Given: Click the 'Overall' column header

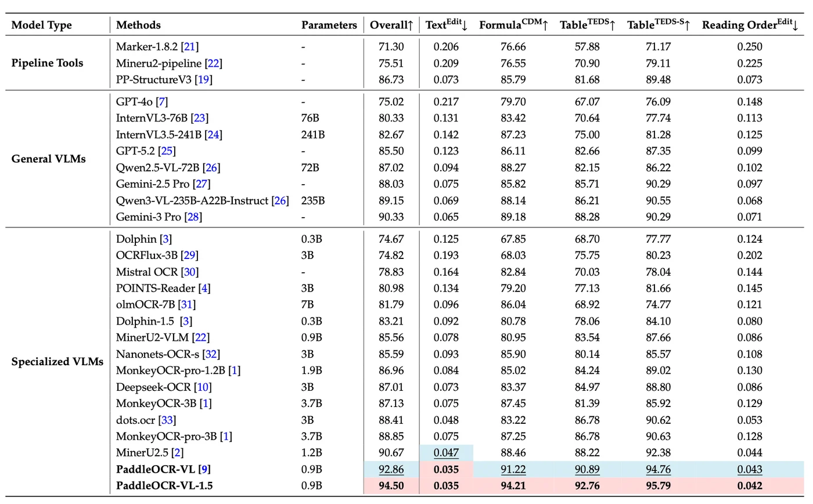Looking at the screenshot, I should [x=391, y=25].
